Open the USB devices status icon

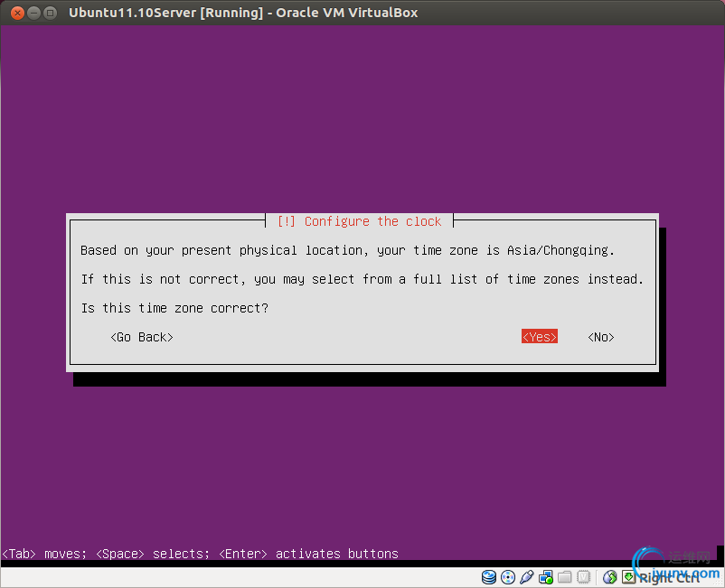point(527,577)
